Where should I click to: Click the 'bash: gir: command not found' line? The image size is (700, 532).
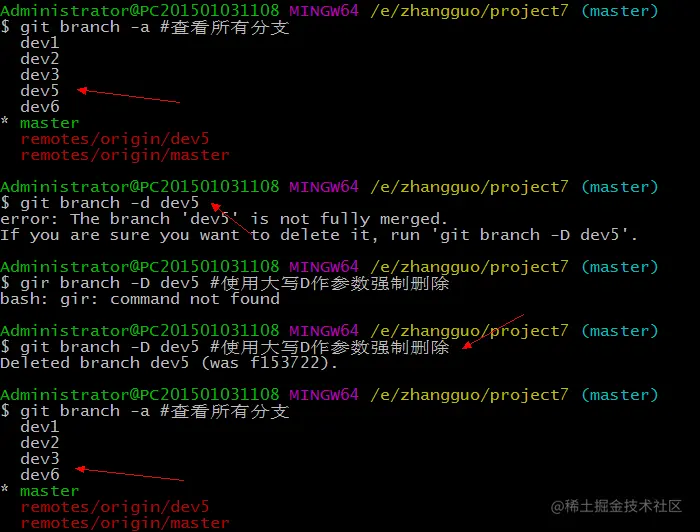tap(140, 299)
